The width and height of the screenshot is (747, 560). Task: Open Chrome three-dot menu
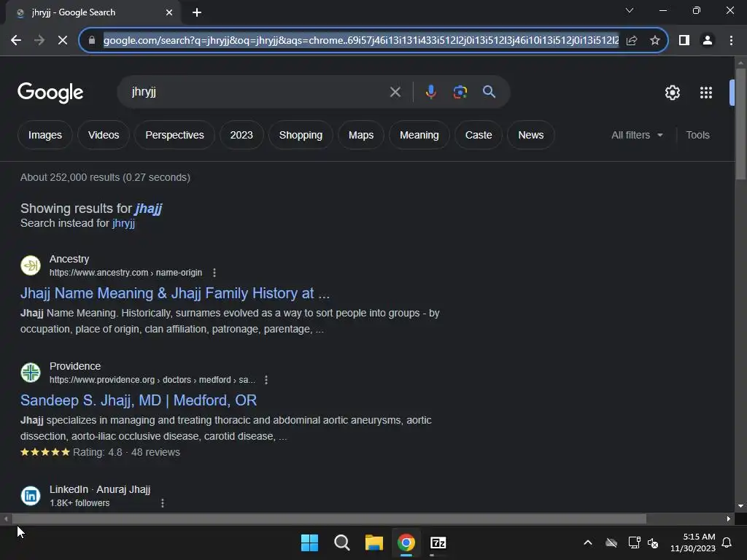(731, 41)
